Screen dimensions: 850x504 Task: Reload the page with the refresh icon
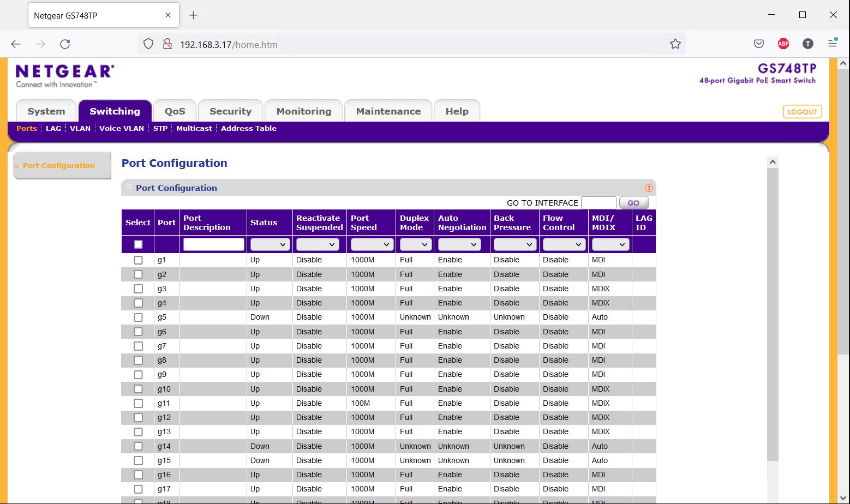tap(65, 44)
